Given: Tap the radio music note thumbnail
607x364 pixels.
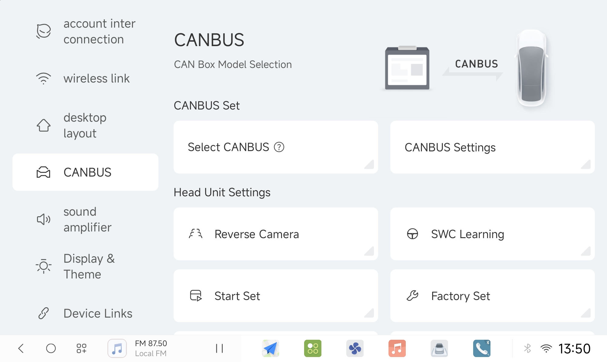Looking at the screenshot, I should click(x=117, y=348).
